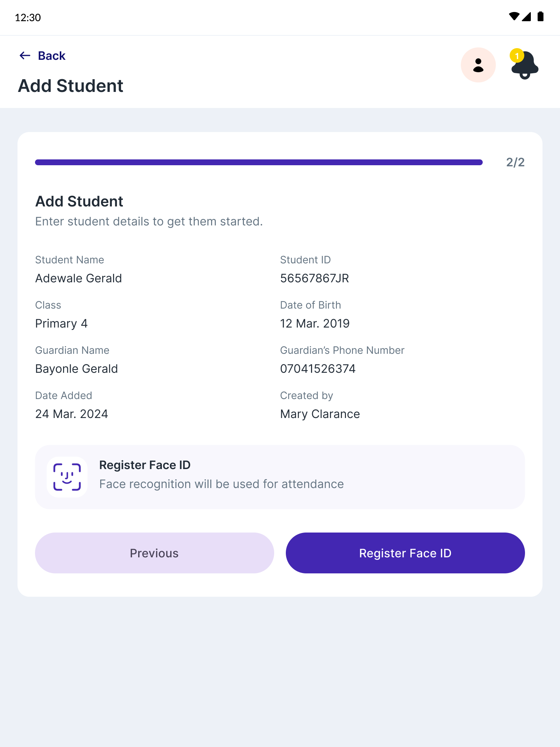560x747 pixels.
Task: Tap the Register Face ID info card title
Action: pyautogui.click(x=145, y=465)
